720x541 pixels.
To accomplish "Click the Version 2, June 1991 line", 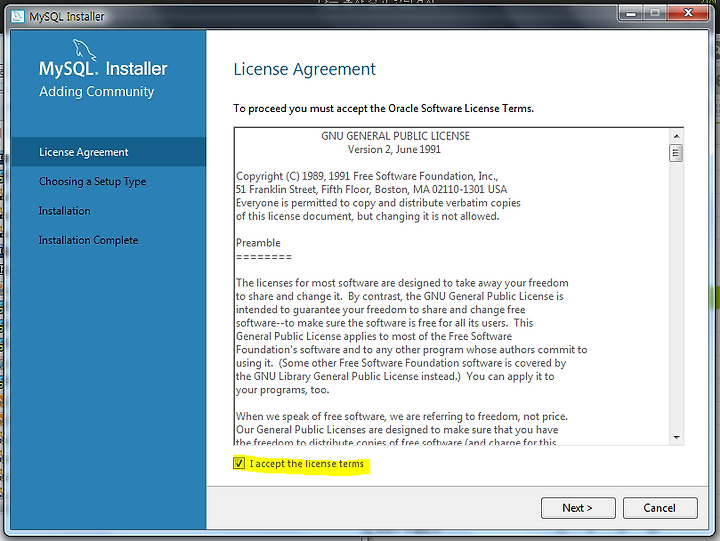I will [x=394, y=149].
